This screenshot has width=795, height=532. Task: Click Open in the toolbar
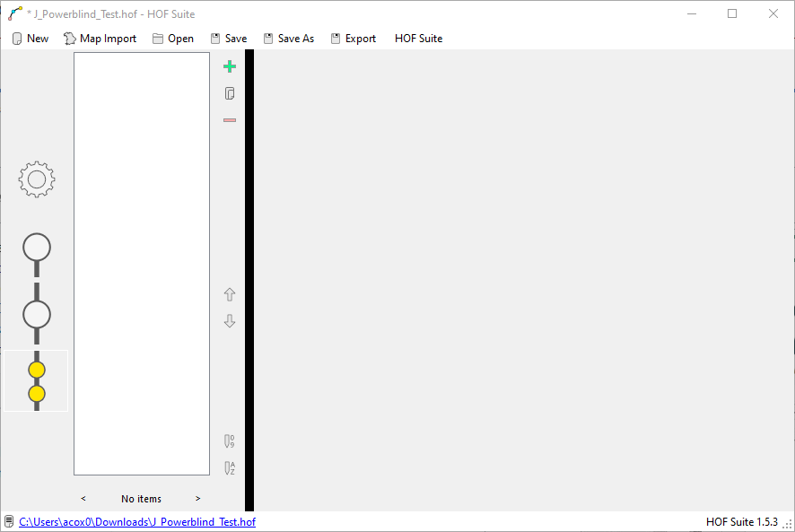click(172, 39)
